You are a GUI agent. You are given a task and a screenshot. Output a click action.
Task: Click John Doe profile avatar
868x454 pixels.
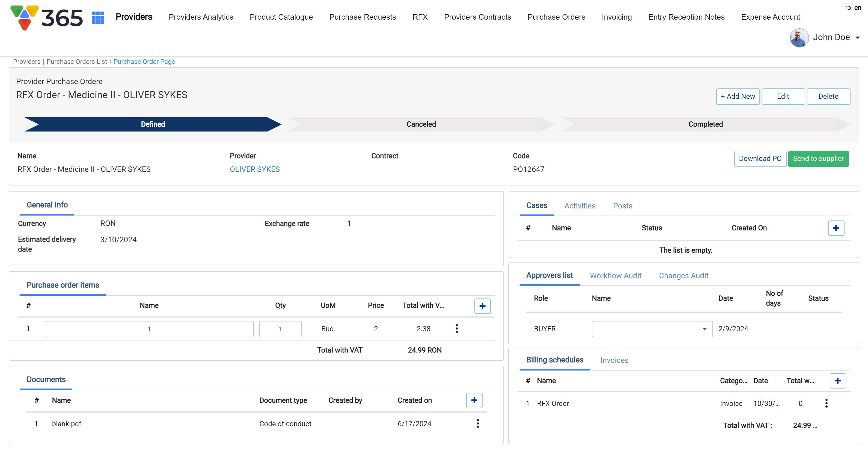(799, 37)
